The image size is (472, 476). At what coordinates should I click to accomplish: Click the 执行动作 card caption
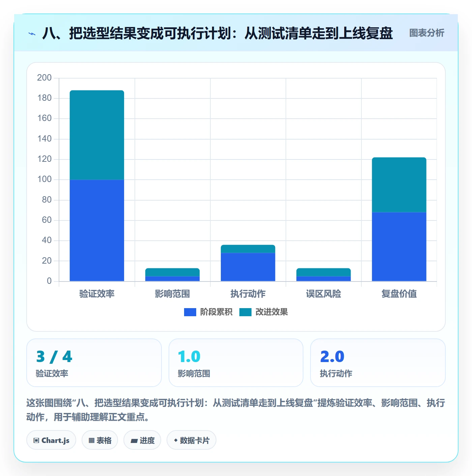[336, 374]
